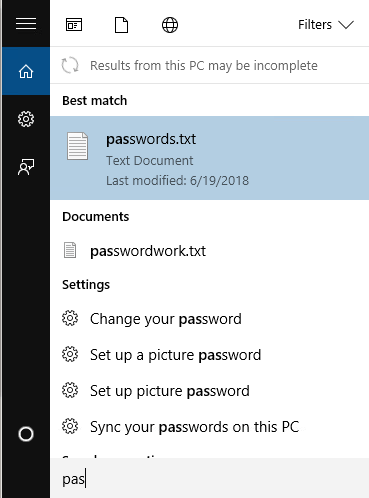Click the passwordwork.txt file icon
Image resolution: width=369 pixels, height=498 pixels.
pyautogui.click(x=70, y=250)
